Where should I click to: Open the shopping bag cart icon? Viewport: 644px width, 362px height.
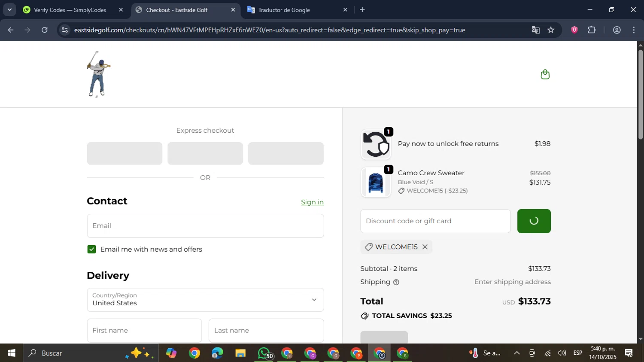(x=545, y=74)
